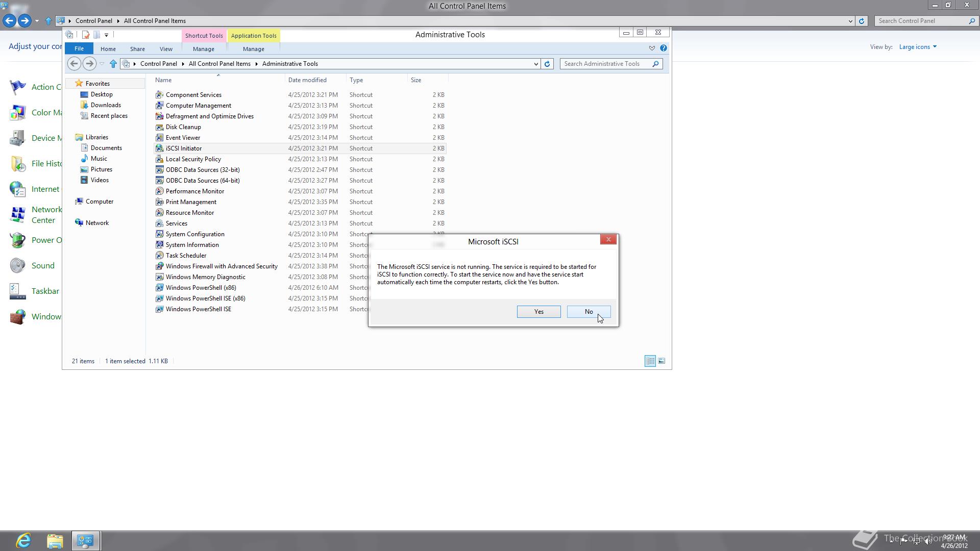Select ODBC Data Sources (64-bit) icon
Image resolution: width=980 pixels, height=551 pixels.
click(x=159, y=181)
